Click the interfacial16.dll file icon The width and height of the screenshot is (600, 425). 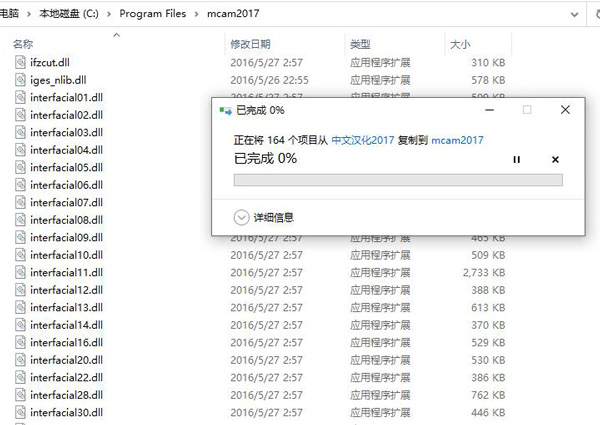click(x=20, y=342)
